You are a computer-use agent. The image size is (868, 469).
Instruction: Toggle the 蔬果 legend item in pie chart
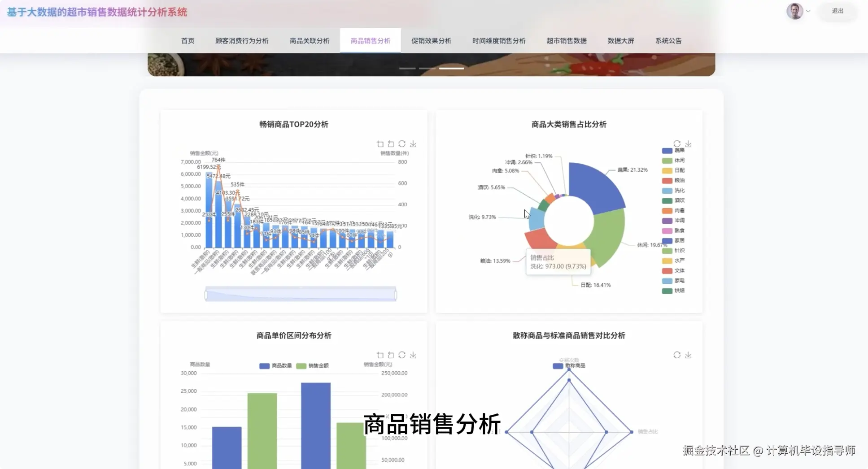click(x=673, y=150)
